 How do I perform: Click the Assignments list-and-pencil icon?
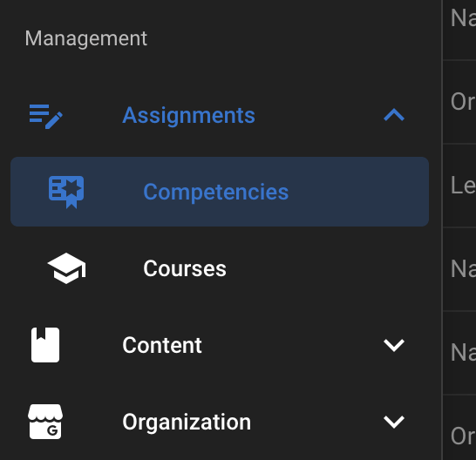tap(46, 116)
